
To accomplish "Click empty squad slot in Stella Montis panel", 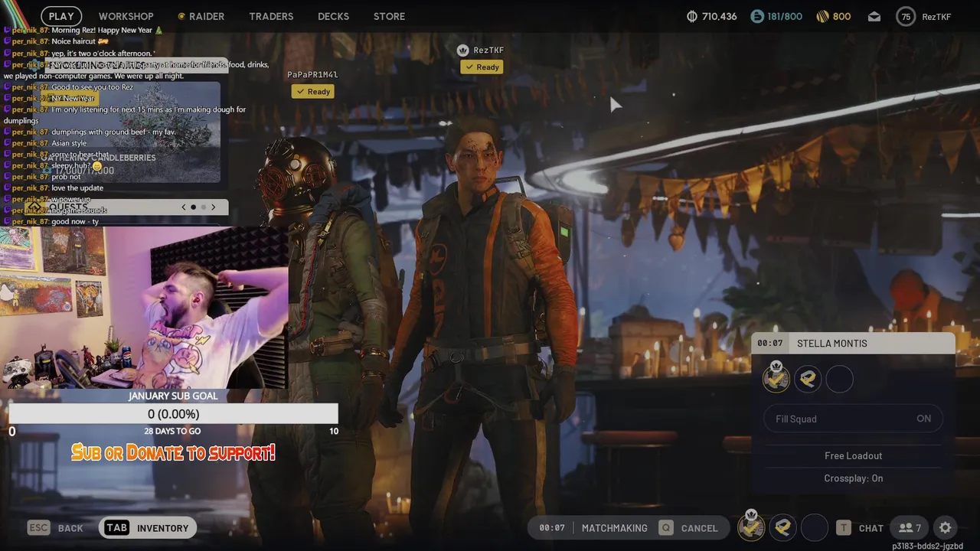I will (840, 379).
